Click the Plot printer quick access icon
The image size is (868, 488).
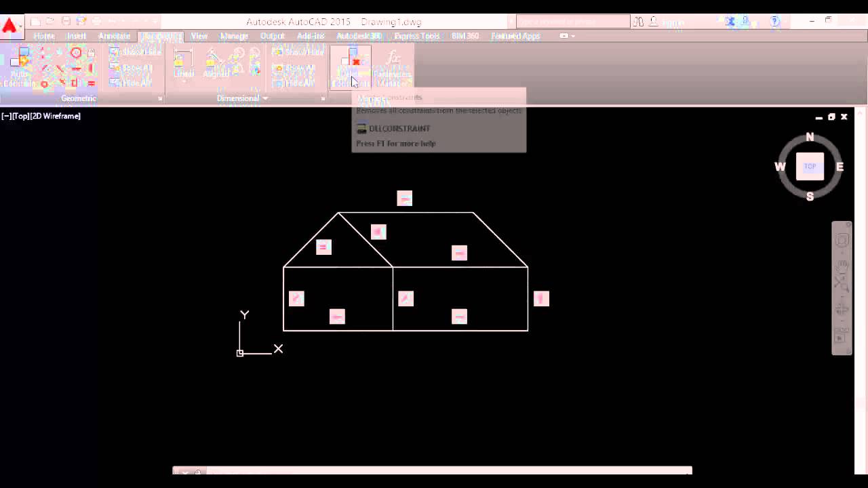pos(97,22)
